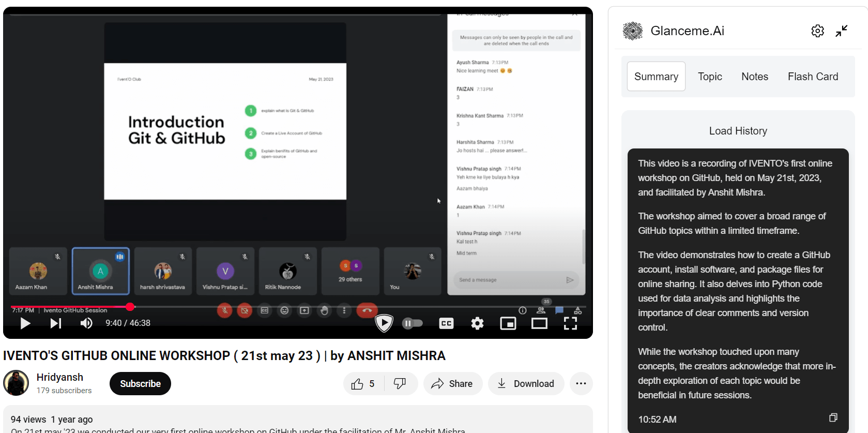The width and height of the screenshot is (868, 433).
Task: Seek on the red video progress bar
Action: point(298,307)
